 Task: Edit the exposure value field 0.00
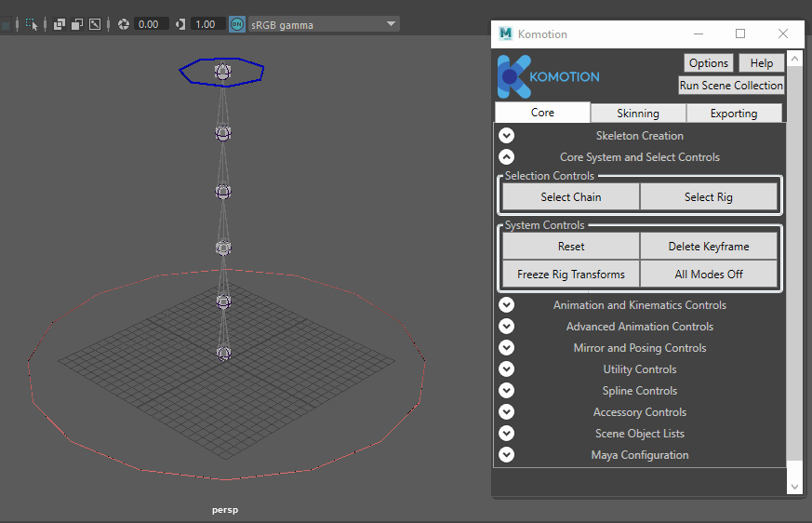[x=151, y=24]
